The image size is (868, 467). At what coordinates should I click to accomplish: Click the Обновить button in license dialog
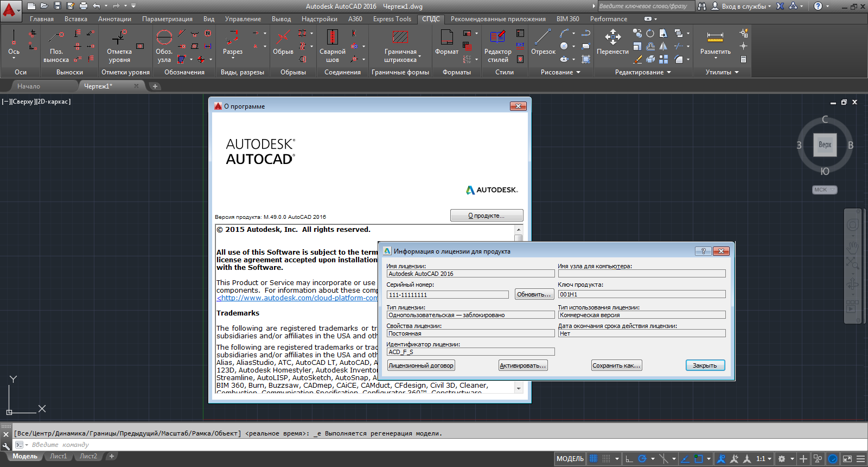point(534,294)
